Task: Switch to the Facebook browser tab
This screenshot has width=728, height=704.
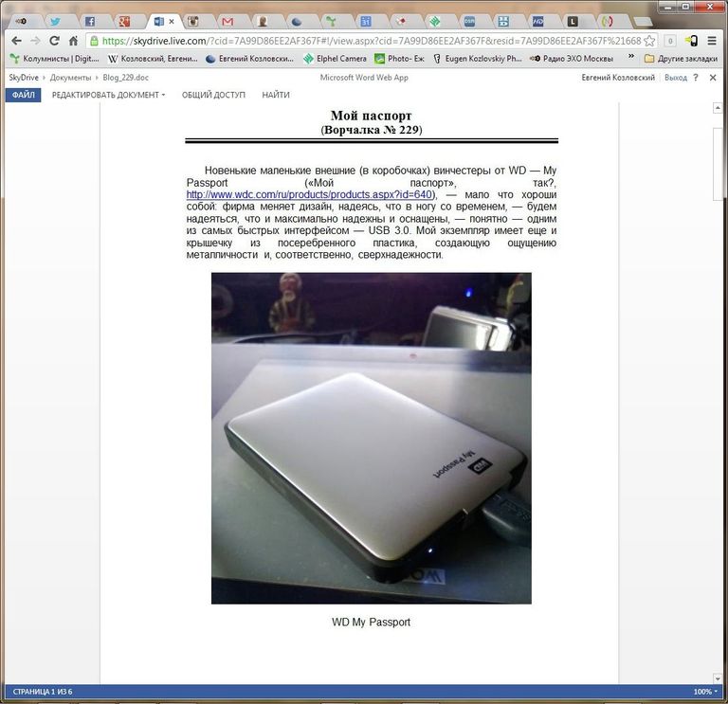Action: (90, 22)
